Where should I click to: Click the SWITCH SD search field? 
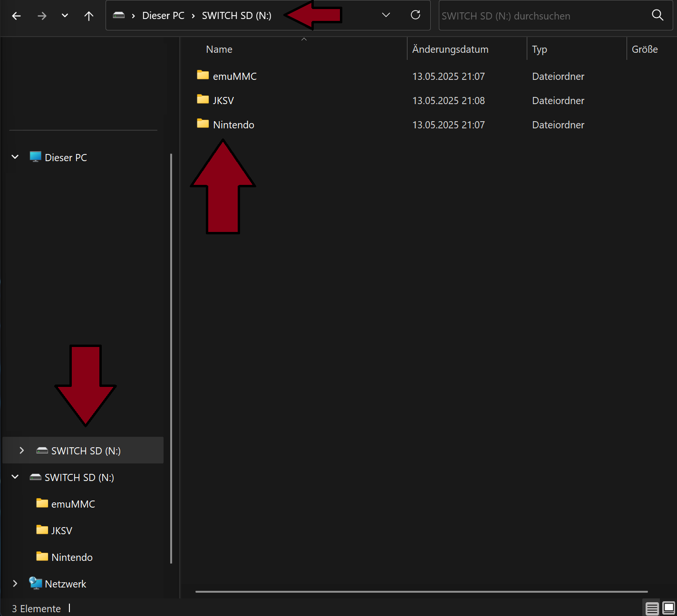coord(542,16)
